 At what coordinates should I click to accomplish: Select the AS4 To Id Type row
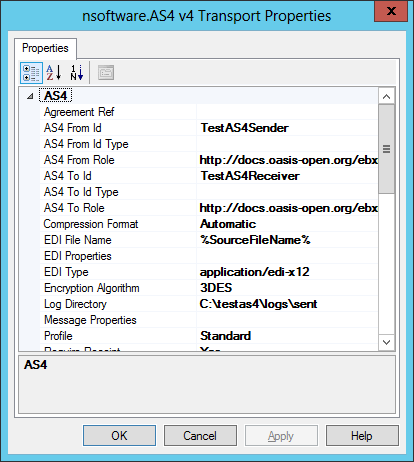[208, 192]
